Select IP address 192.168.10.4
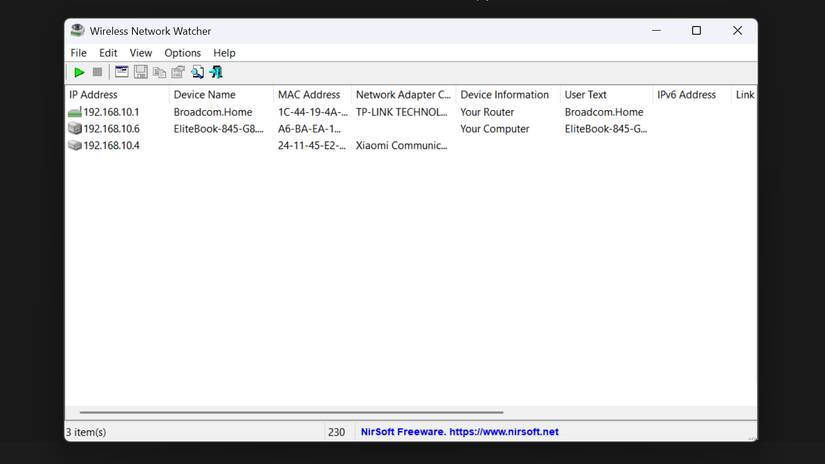This screenshot has width=825, height=464. tap(111, 145)
